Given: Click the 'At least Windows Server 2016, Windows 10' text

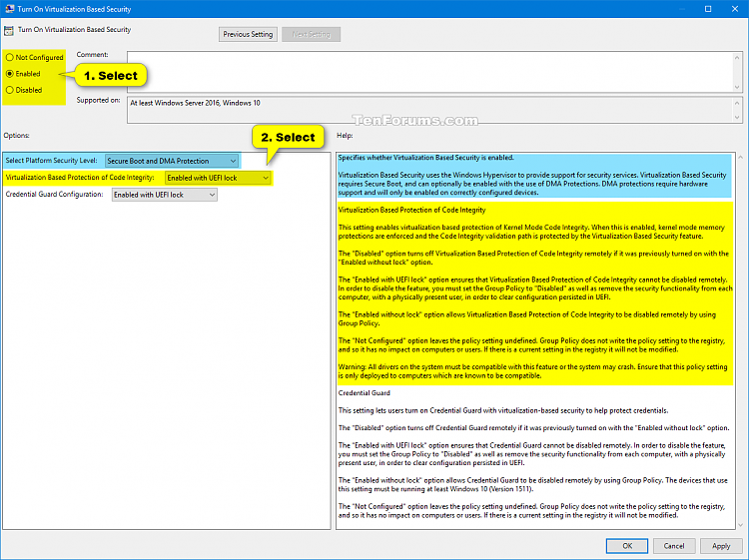Looking at the screenshot, I should (195, 103).
